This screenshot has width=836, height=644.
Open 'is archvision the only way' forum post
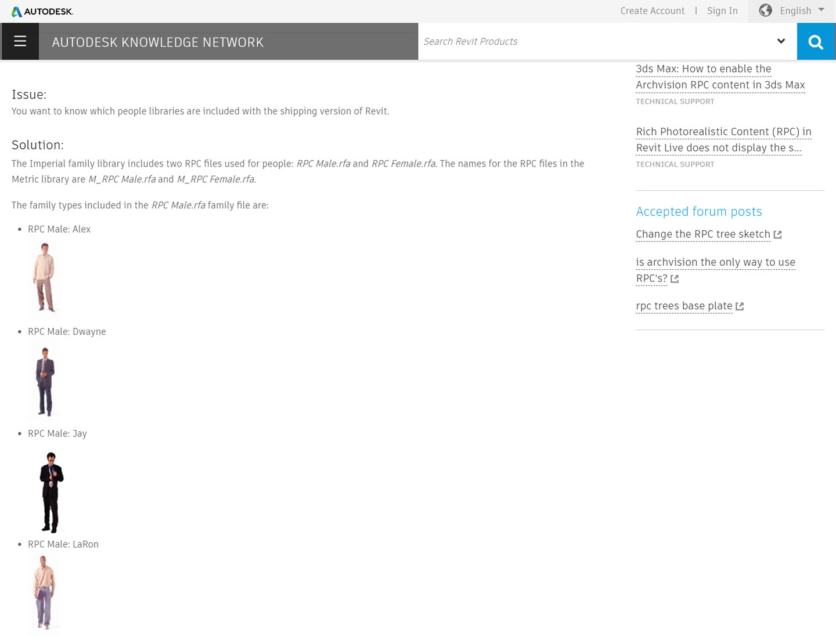tap(715, 262)
